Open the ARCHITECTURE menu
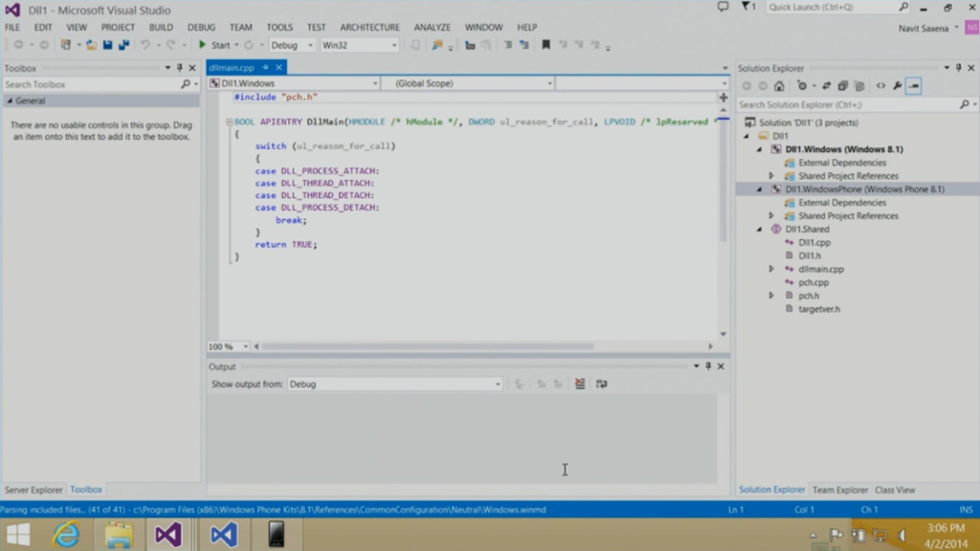Screen dimensions: 980x551 point(370,28)
